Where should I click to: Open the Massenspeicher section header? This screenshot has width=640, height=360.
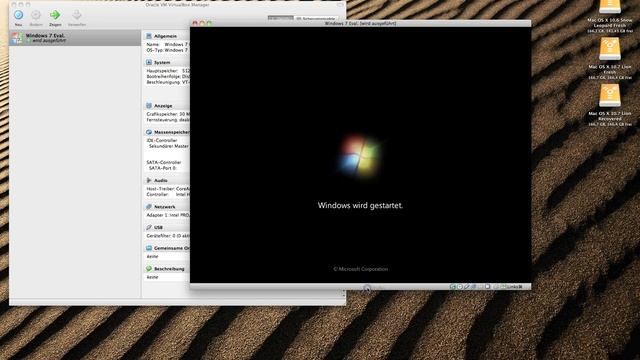tap(167, 132)
